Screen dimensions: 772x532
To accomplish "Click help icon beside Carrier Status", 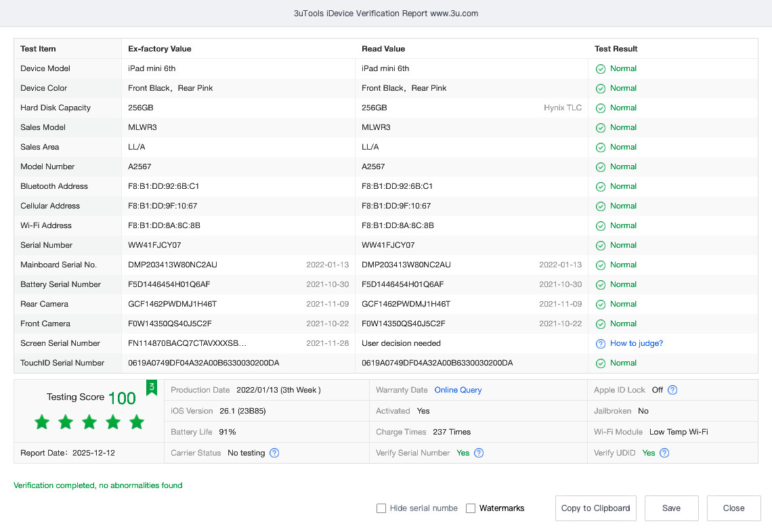I will tap(274, 453).
